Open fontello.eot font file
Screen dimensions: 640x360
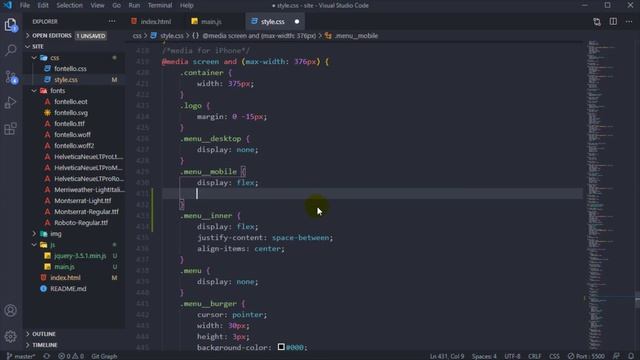click(x=71, y=102)
